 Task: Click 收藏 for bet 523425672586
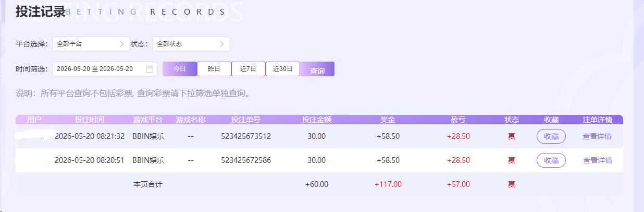pos(551,160)
